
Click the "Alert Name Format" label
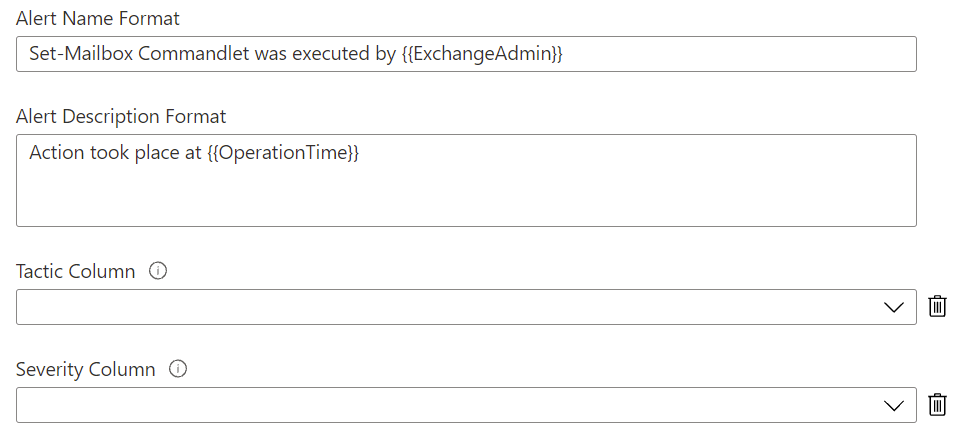(98, 18)
